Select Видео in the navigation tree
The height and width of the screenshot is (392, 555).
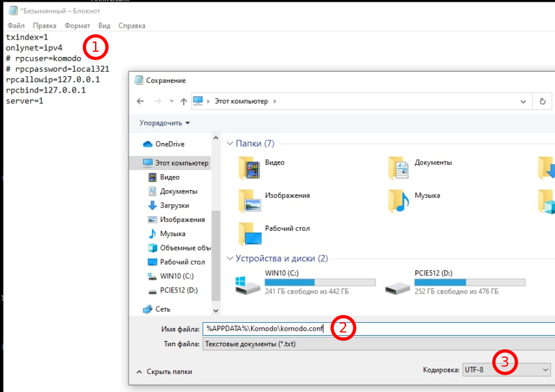click(169, 177)
